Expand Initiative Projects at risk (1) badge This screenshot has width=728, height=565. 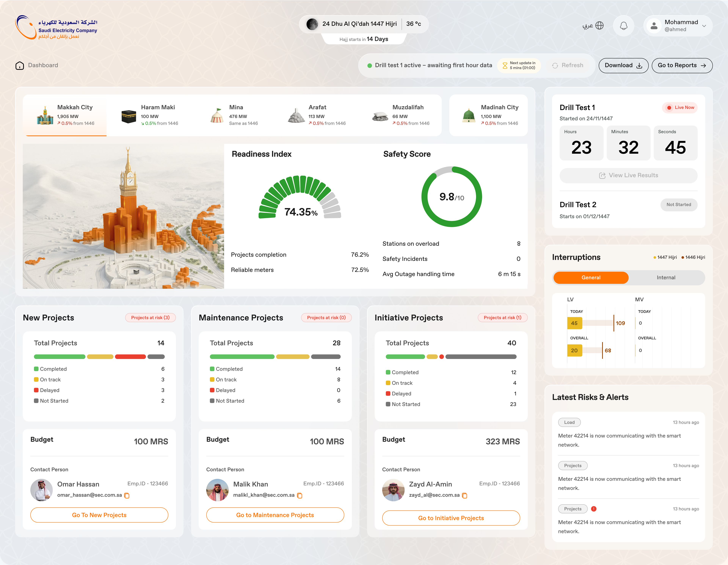coord(502,318)
